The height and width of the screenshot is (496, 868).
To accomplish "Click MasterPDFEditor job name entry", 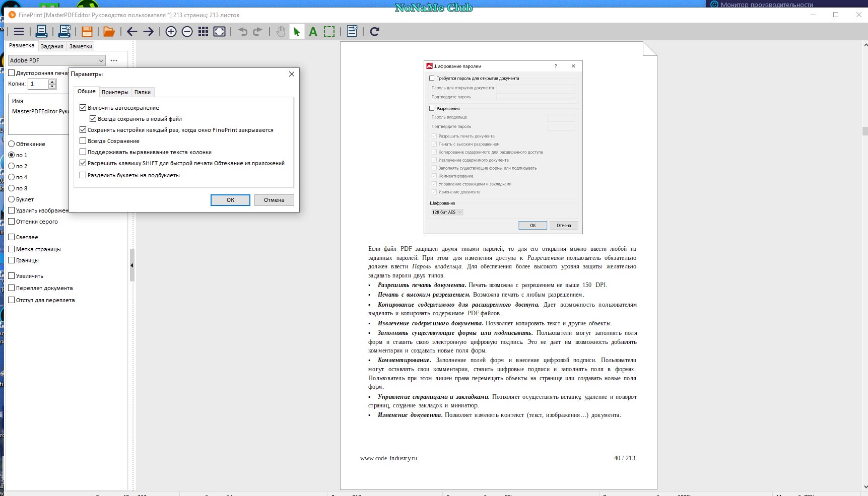I will tap(40, 111).
